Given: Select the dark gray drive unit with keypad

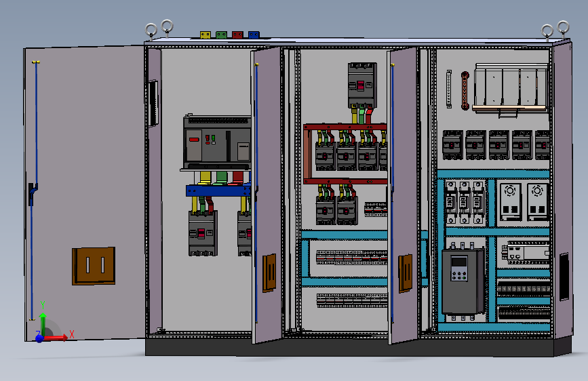Looking at the screenshot, I should 463,281.
